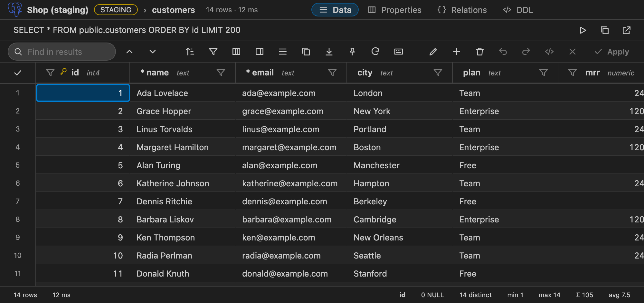Refresh the result grid
The width and height of the screenshot is (644, 303).
click(x=375, y=52)
